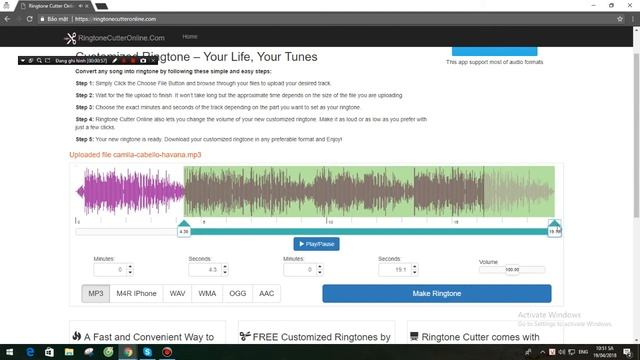Mute the tab audio speaker icon
640x360 pixels.
coord(80,6)
